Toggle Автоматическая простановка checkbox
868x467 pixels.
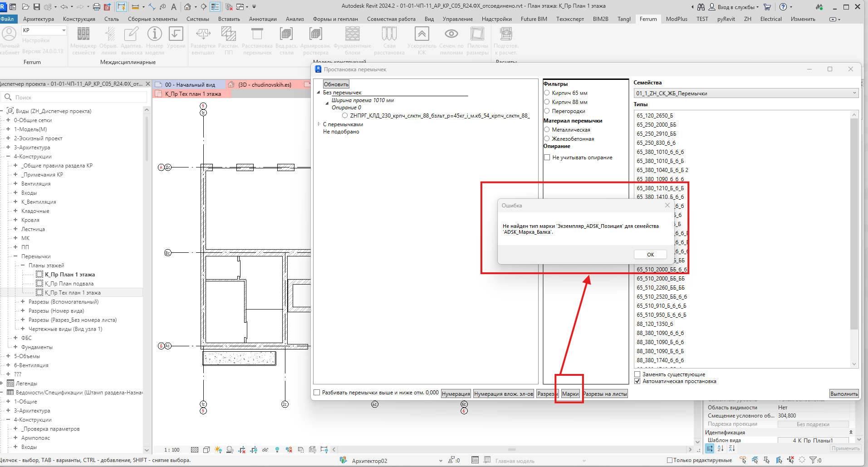(x=637, y=381)
